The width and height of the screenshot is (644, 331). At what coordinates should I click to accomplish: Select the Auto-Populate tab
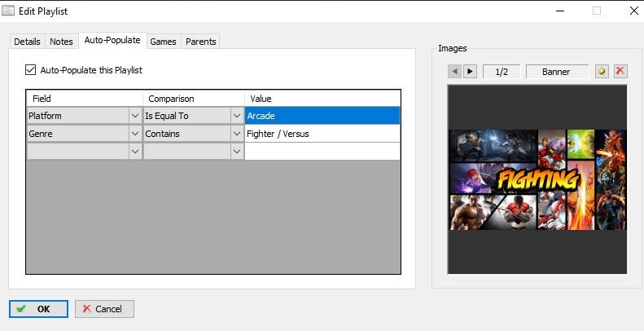(112, 40)
